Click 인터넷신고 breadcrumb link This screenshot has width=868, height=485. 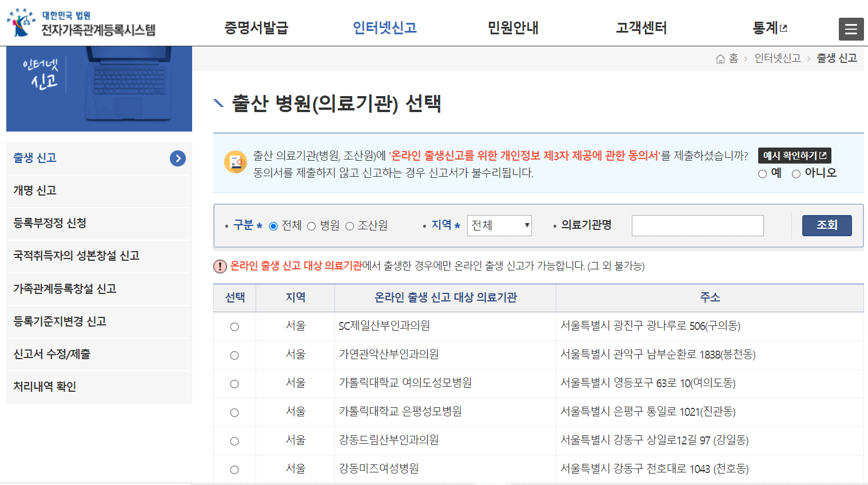click(778, 58)
